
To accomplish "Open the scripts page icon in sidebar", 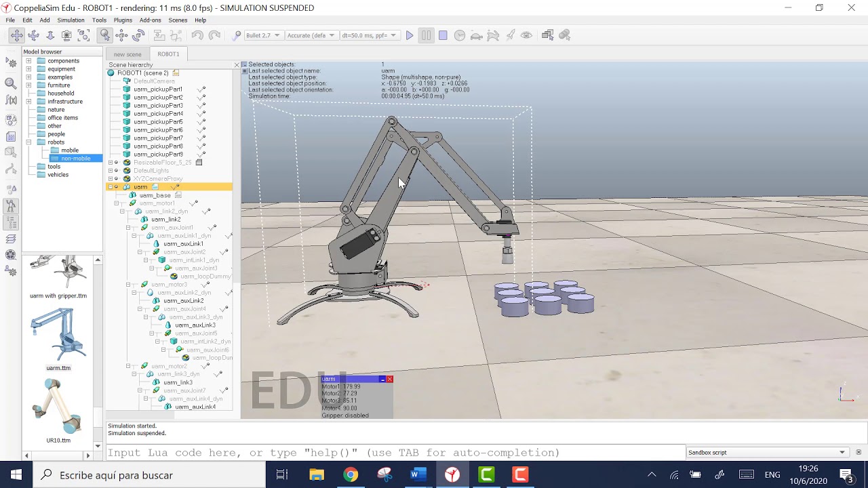I will click(x=11, y=137).
